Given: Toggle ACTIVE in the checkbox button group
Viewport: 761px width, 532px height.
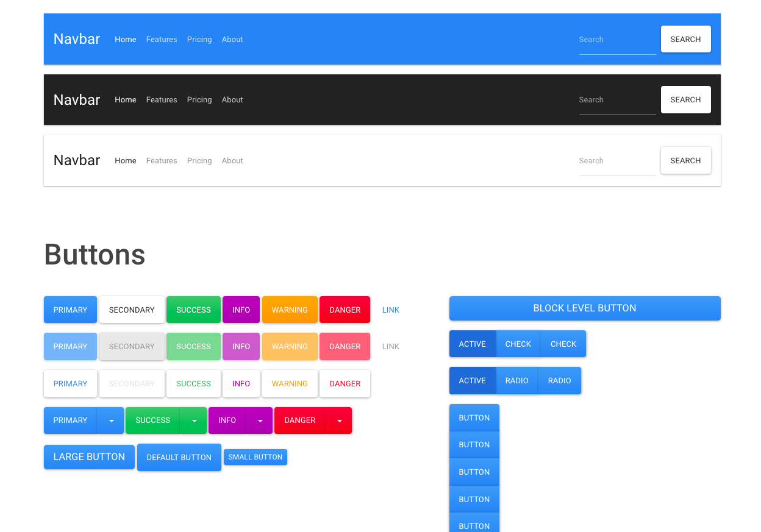Looking at the screenshot, I should click(473, 344).
